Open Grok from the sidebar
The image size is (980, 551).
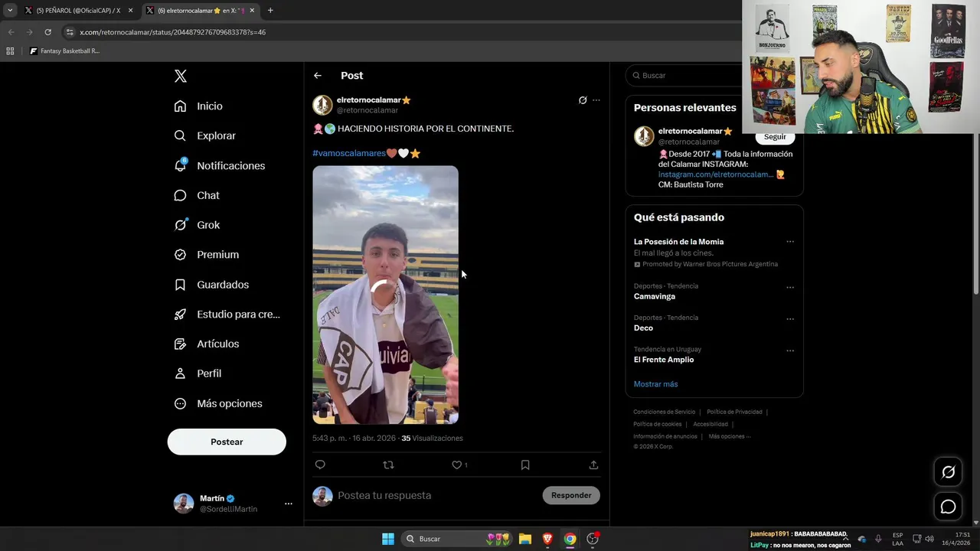click(197, 225)
